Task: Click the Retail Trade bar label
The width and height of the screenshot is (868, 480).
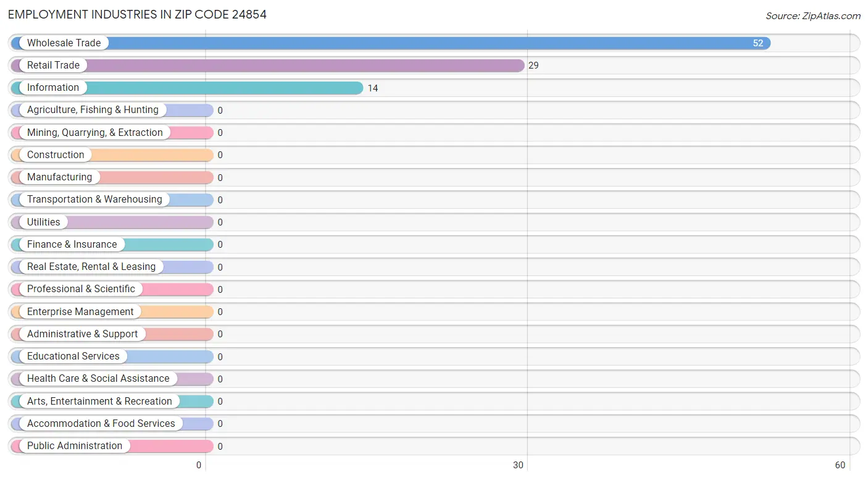Action: [x=53, y=65]
